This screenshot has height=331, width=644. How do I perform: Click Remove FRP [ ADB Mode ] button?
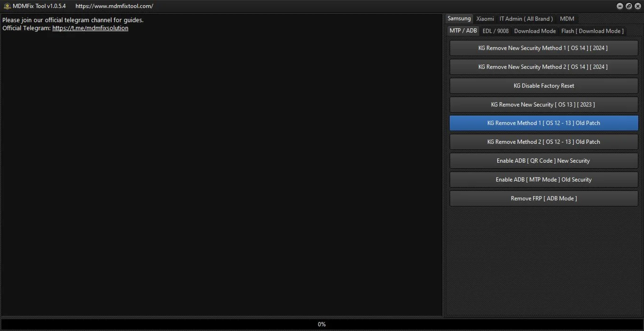[x=544, y=199]
